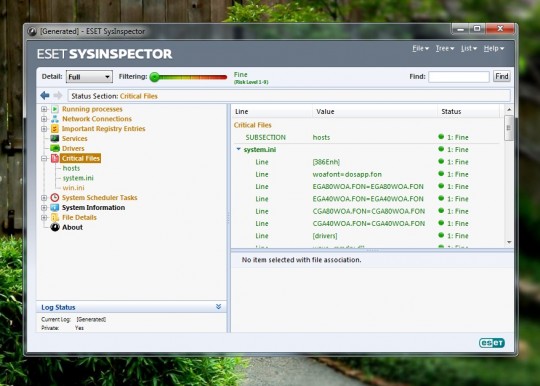Click the CGA40WOA.FON=CGA40WOA.FON line
The width and height of the screenshot is (540, 386).
click(369, 223)
